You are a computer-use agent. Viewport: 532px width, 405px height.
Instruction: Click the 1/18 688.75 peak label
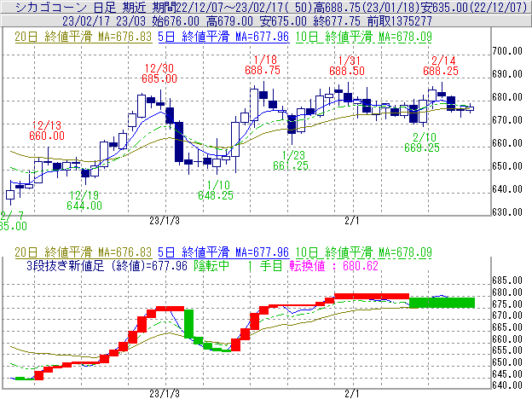263,65
